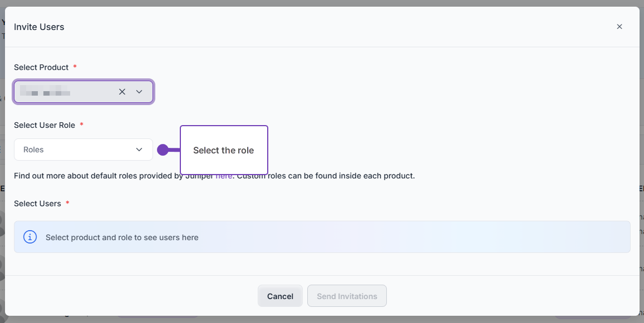
Task: Expand the Select Product dropdown chevron
Action: [x=139, y=92]
